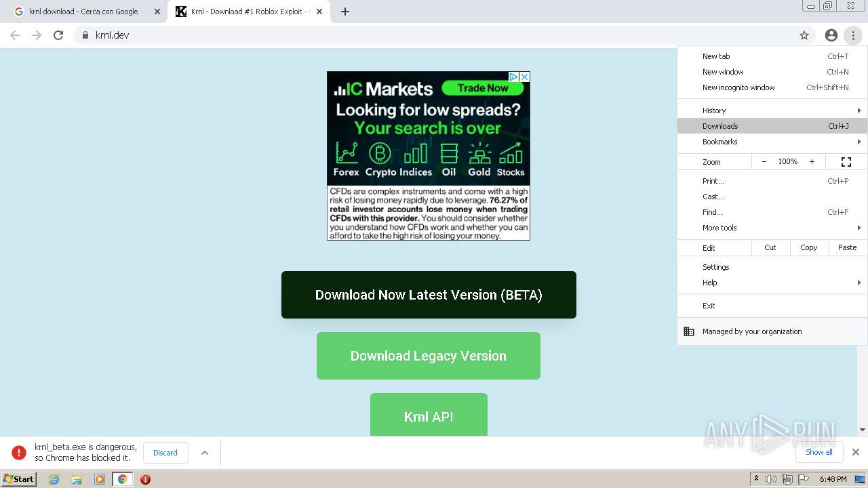
Task: Close the downloads bar
Action: point(856,452)
